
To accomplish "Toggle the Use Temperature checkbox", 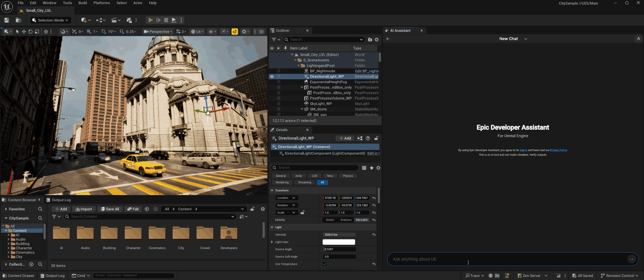I will 325,264.
